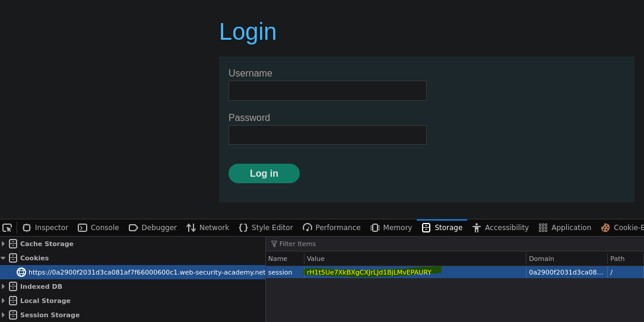Viewport: 644px width, 322px height.
Task: Focus the Username input field
Action: (327, 91)
